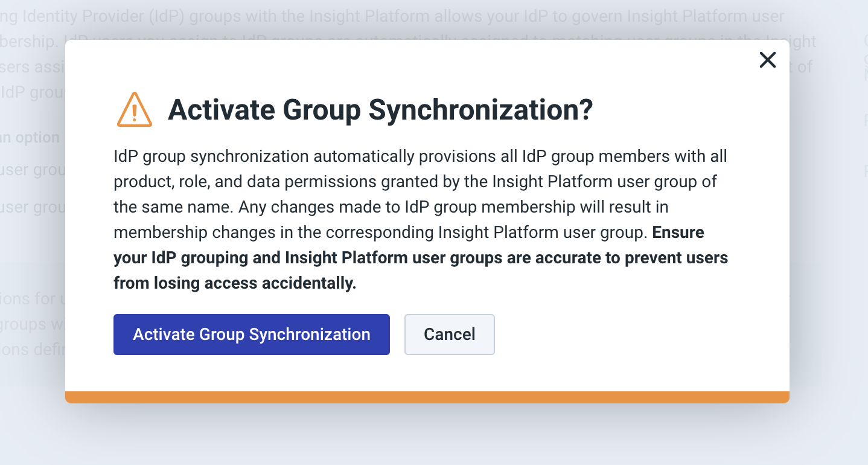Image resolution: width=868 pixels, height=465 pixels.
Task: Click the dimmed backdrop below the dialog
Action: [x=427, y=435]
